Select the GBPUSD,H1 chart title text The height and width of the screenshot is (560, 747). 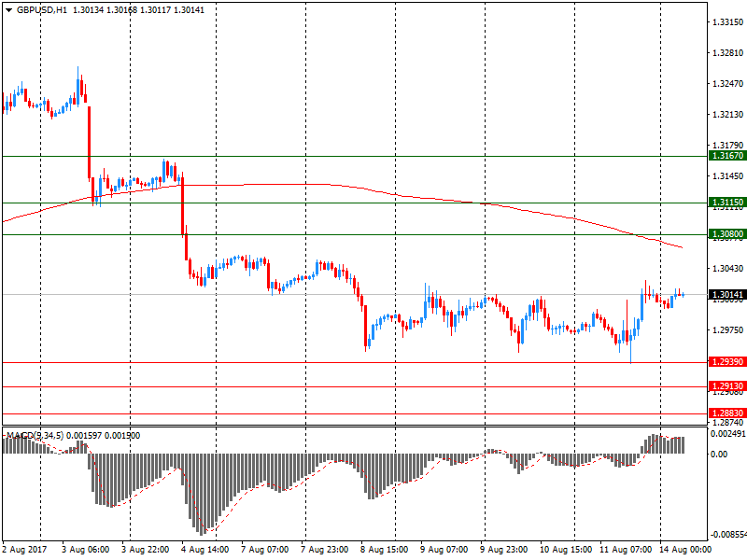(42, 10)
